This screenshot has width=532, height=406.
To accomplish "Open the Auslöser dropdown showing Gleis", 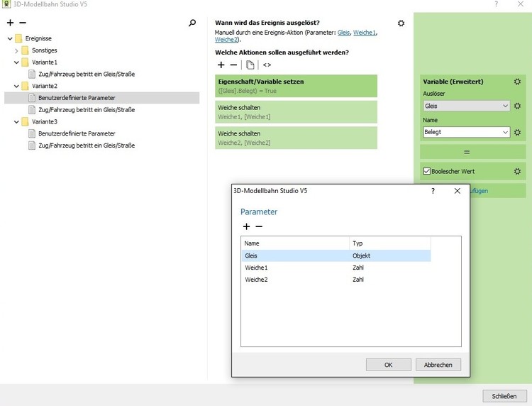I will 466,106.
